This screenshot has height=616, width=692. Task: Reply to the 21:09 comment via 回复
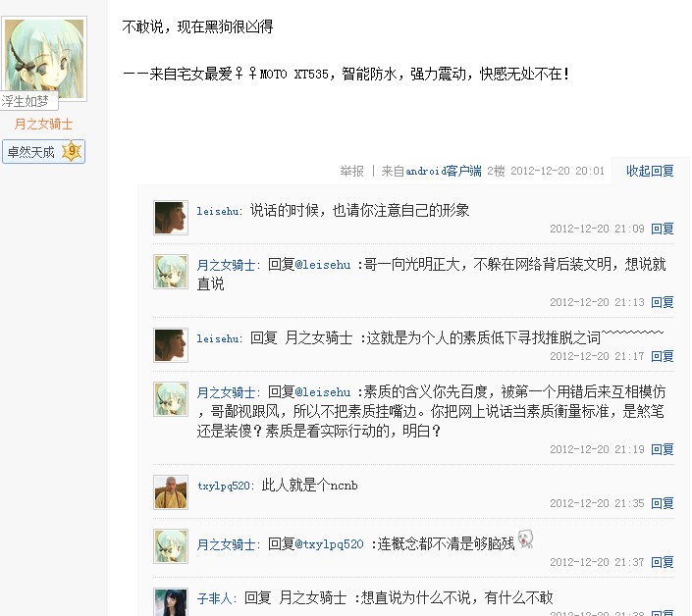click(x=662, y=229)
